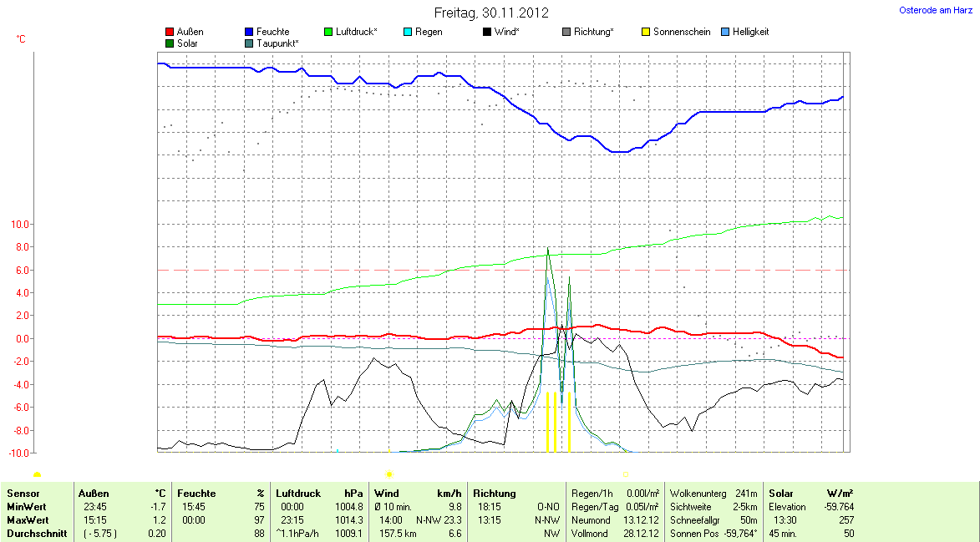Click the dark green Solar legend swatch
Image resolution: width=980 pixels, height=542 pixels.
170,43
